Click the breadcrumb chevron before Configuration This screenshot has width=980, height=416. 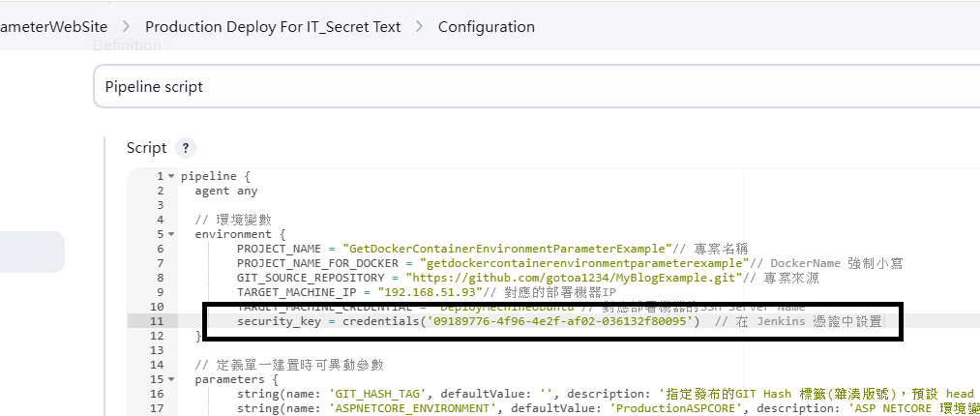click(x=419, y=27)
